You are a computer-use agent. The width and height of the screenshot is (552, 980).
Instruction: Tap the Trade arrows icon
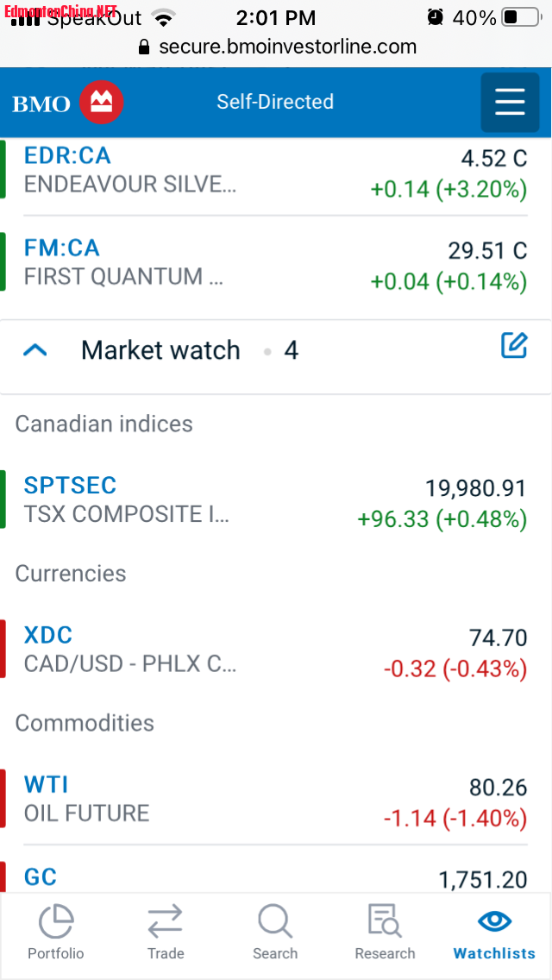coord(165,921)
